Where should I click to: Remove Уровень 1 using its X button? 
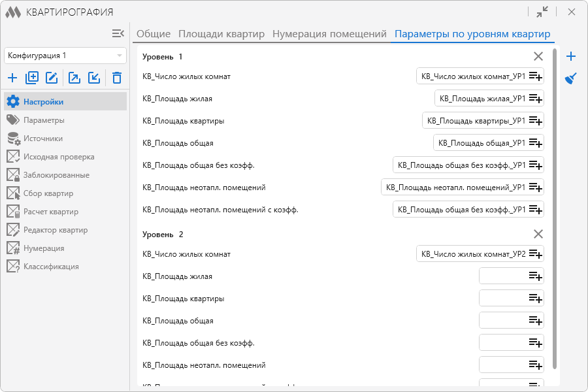pyautogui.click(x=538, y=56)
